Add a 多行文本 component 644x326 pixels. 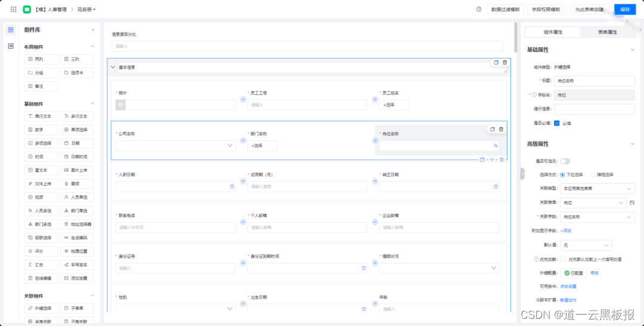click(77, 116)
